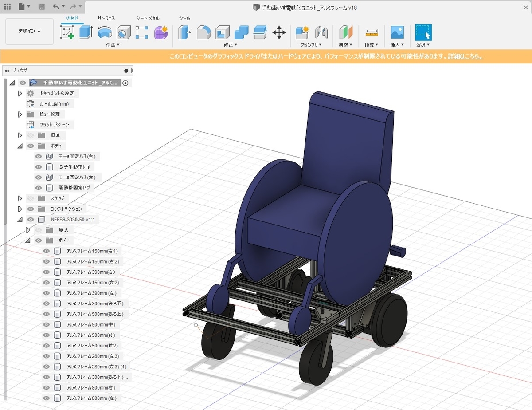This screenshot has width=532, height=410.
Task: Click the 詳細はこちら link in warning banner
Action: (x=465, y=56)
